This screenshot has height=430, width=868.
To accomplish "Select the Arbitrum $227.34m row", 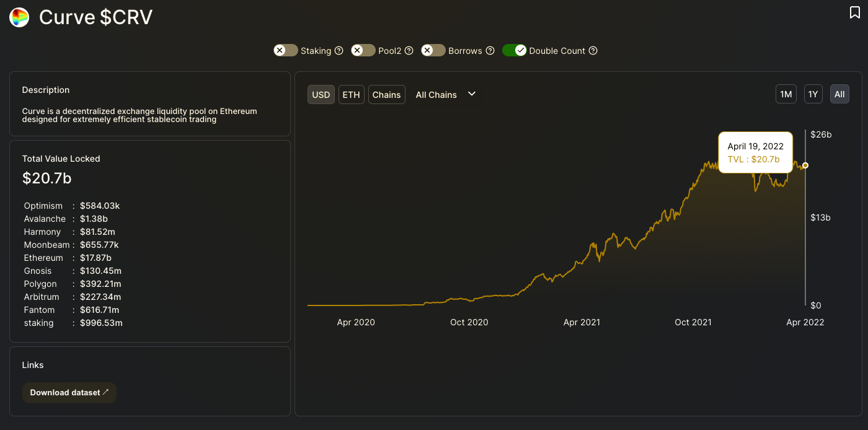I will pos(73,297).
